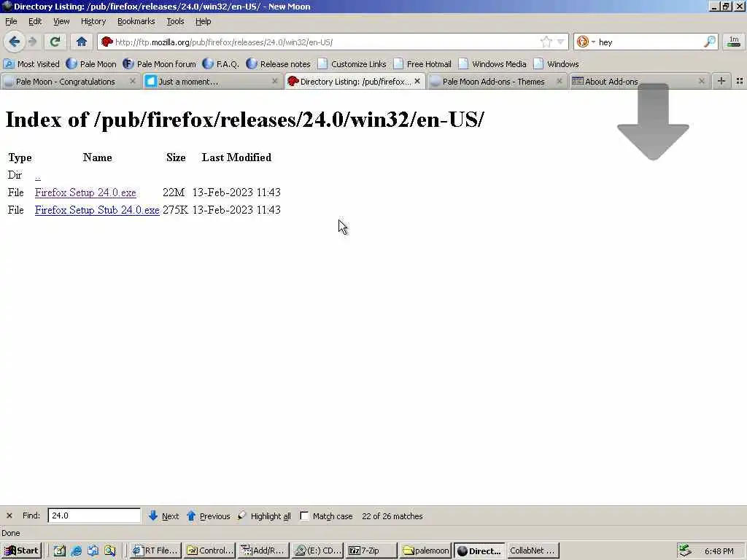Open the Tools menu
The width and height of the screenshot is (747, 560).
[175, 21]
